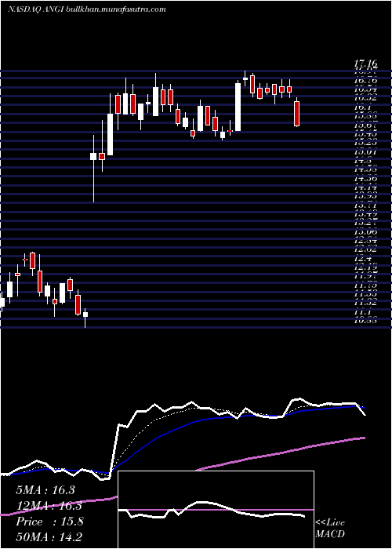The width and height of the screenshot is (392, 549).
Task: Select the Price : 15.8 readout
Action: point(49,522)
